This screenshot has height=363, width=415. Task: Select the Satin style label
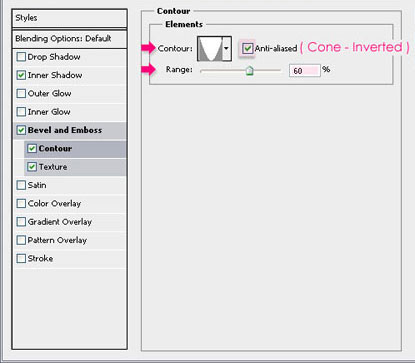[37, 185]
